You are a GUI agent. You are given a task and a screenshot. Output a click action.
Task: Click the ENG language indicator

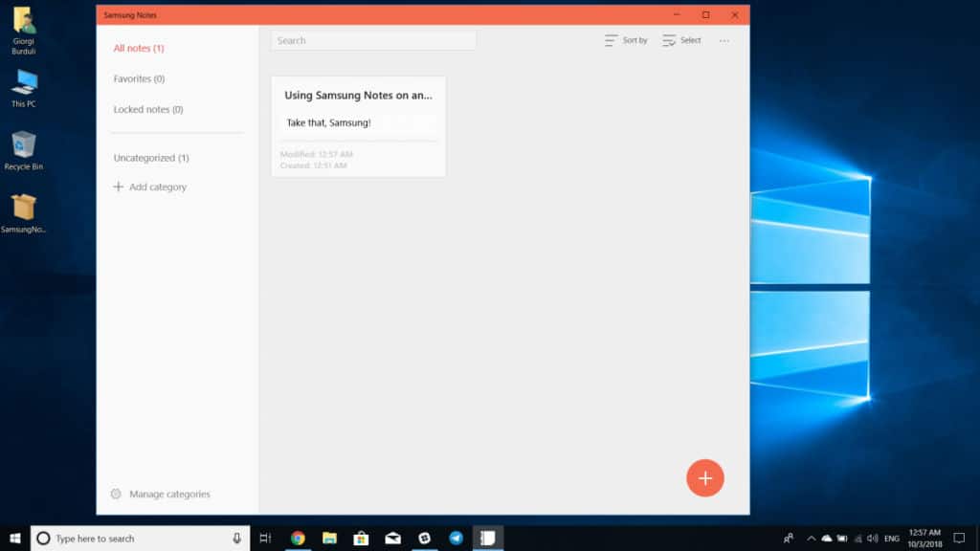tap(892, 539)
